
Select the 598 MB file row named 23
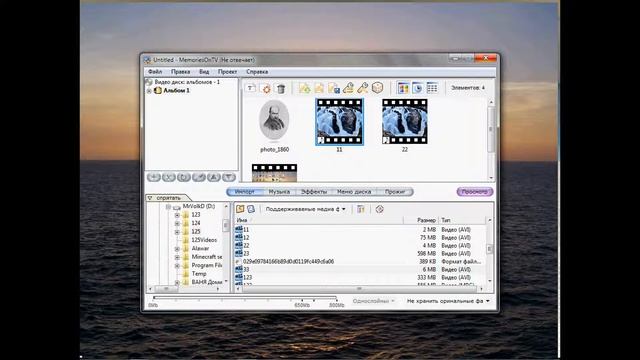tap(360, 253)
